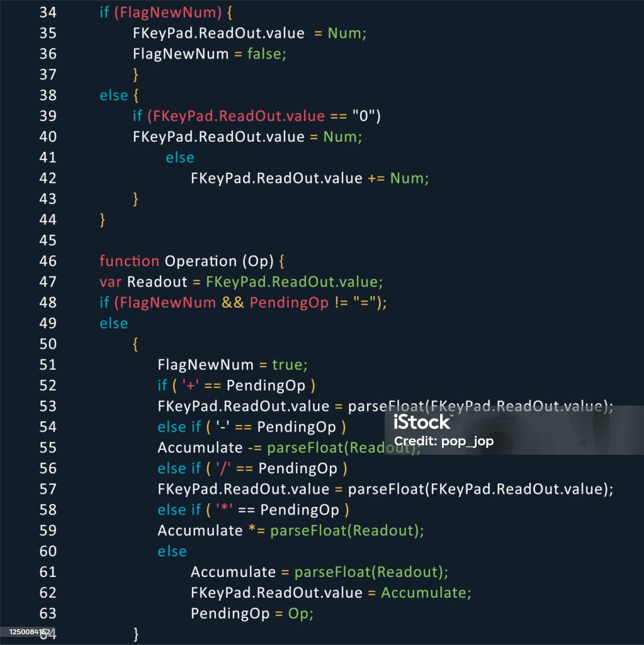Place cursor on "FKeyPad.ReadOut.value += Num;"
This screenshot has height=645, width=644.
click(310, 178)
